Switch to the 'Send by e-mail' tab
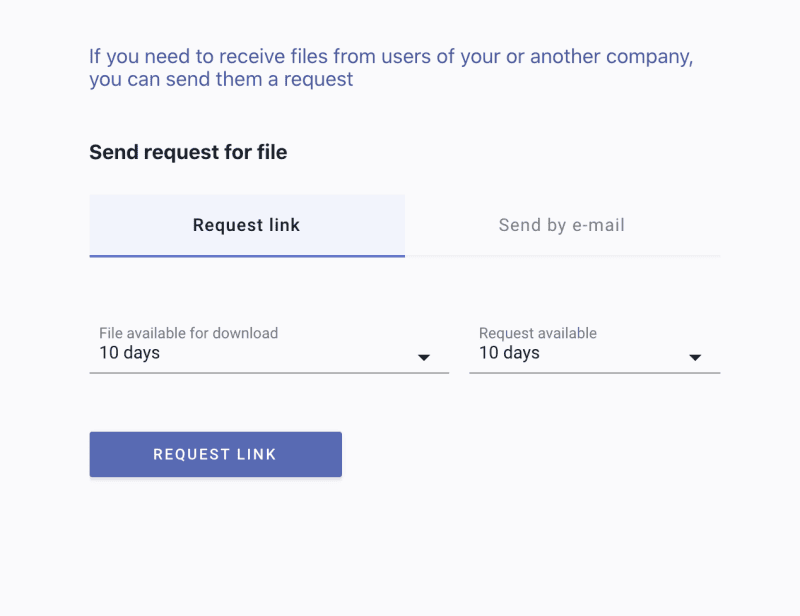 click(562, 225)
